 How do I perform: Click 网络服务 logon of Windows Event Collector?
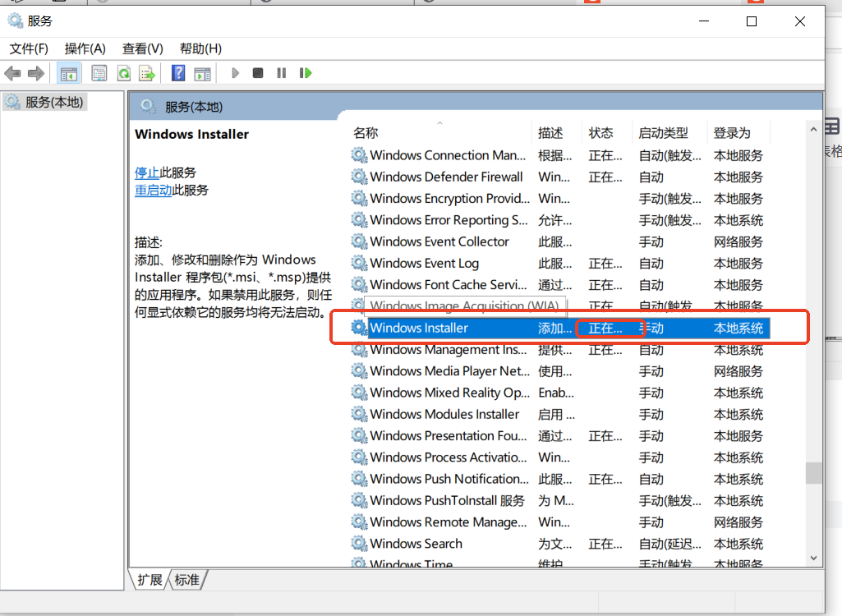[x=738, y=241]
